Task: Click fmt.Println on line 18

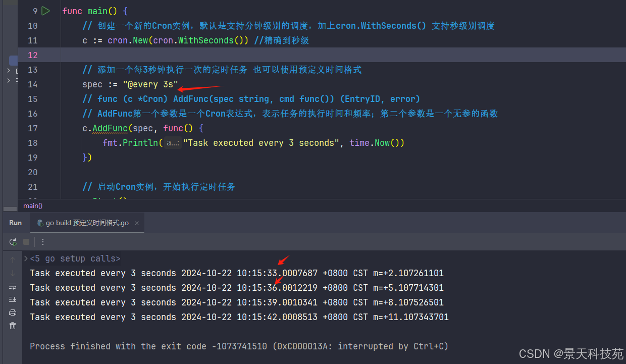Action: tap(130, 143)
